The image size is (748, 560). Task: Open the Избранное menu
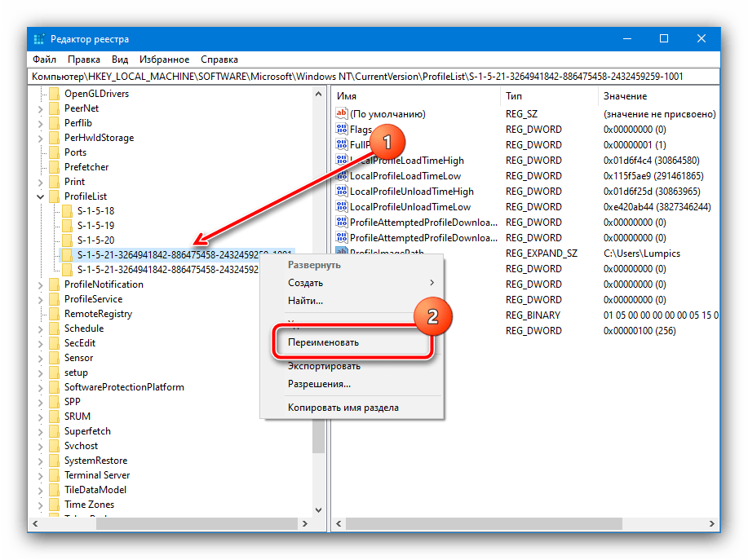[x=164, y=60]
